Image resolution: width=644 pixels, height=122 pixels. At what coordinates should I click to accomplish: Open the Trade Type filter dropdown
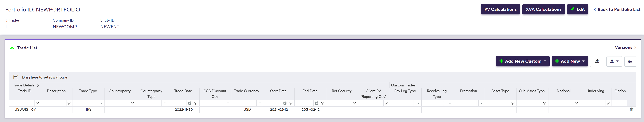pyautogui.click(x=101, y=103)
